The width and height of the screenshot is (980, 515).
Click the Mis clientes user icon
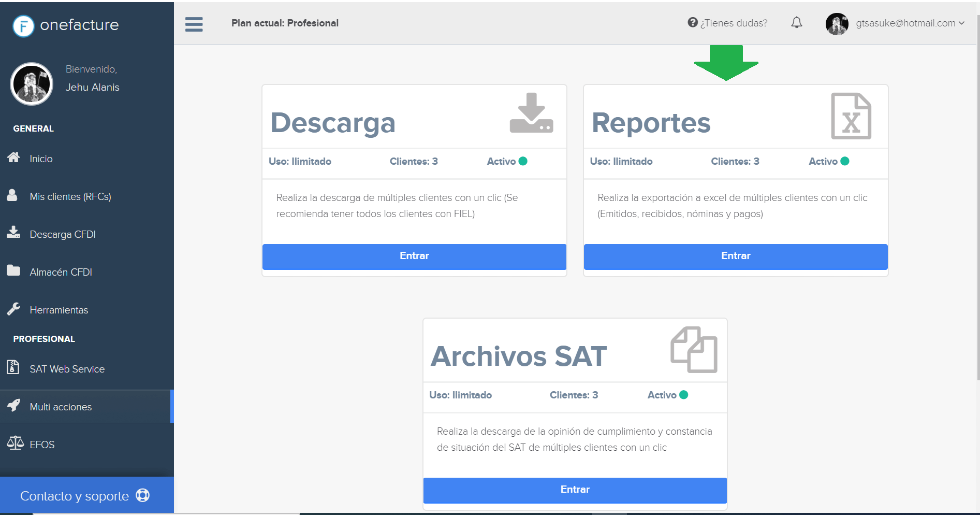pyautogui.click(x=13, y=195)
